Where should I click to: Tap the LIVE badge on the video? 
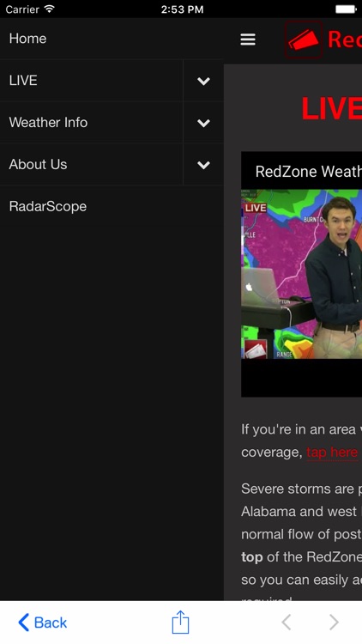click(x=256, y=208)
